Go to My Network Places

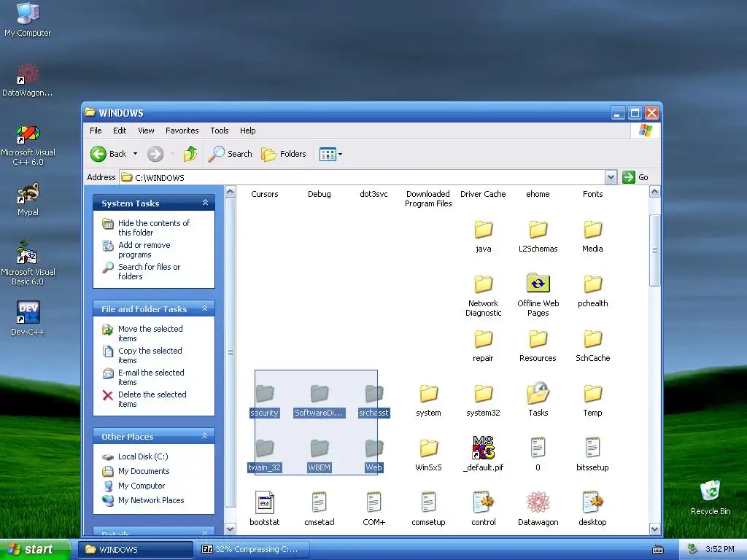point(151,500)
